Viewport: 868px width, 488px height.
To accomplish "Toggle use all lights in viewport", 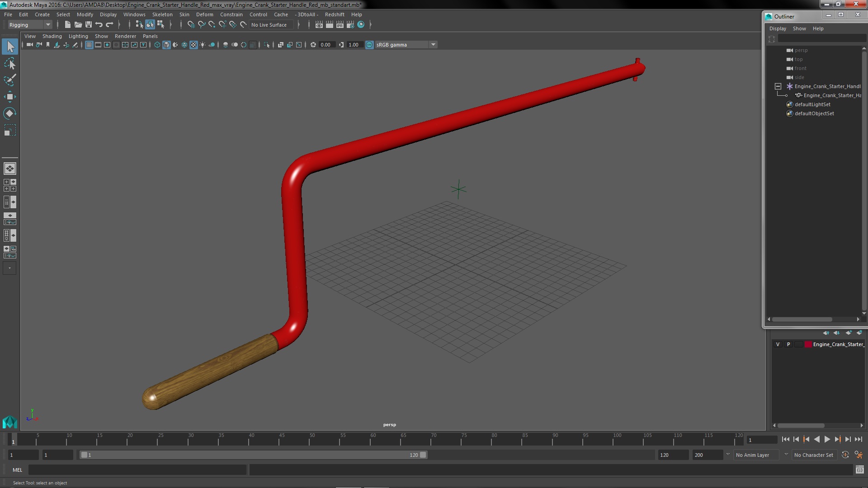I will (203, 45).
